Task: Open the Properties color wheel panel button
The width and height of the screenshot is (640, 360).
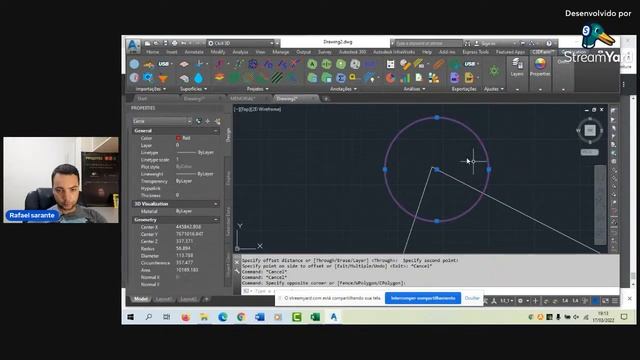Action: click(540, 67)
